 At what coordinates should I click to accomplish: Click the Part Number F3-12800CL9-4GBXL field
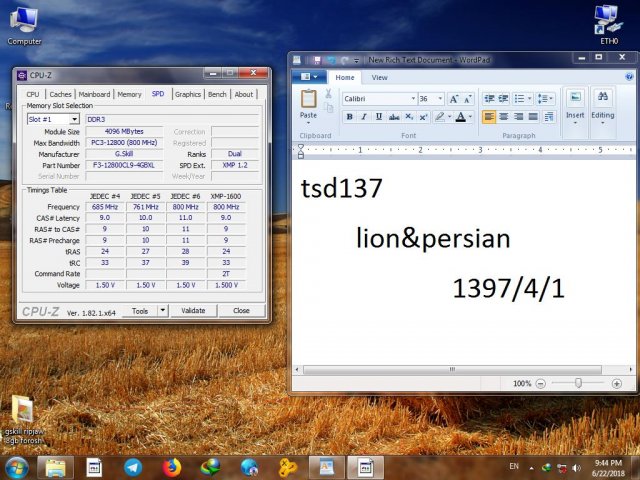pyautogui.click(x=124, y=165)
